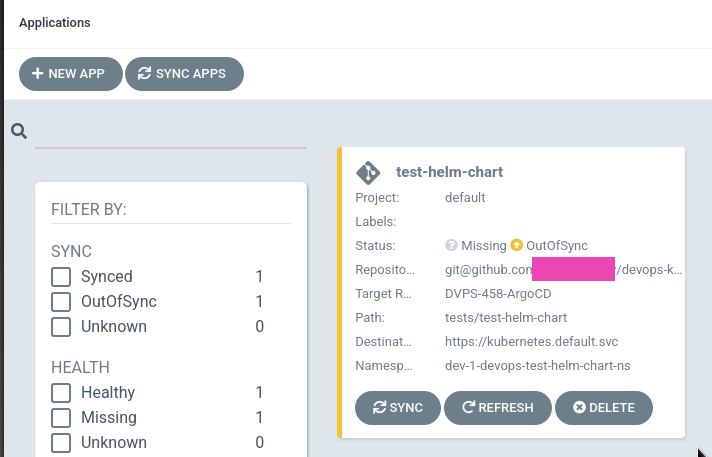The height and width of the screenshot is (457, 712).
Task: Click the application search input field
Action: [x=171, y=132]
